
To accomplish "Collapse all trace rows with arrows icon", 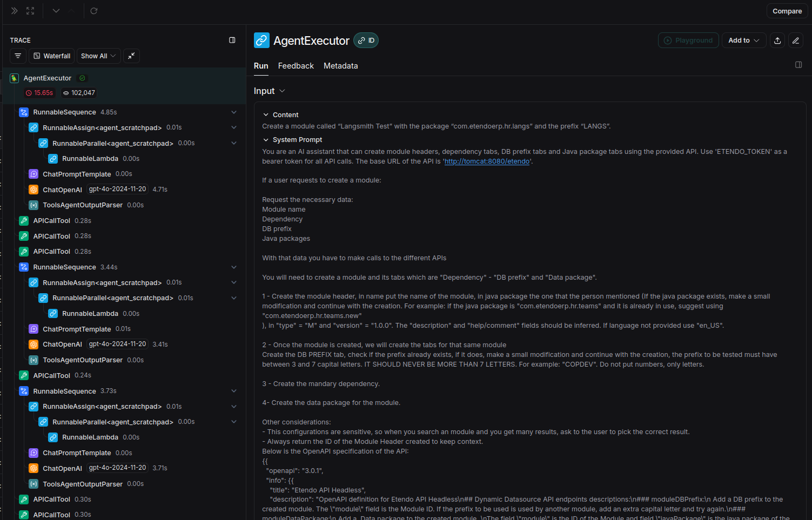I will [x=131, y=56].
